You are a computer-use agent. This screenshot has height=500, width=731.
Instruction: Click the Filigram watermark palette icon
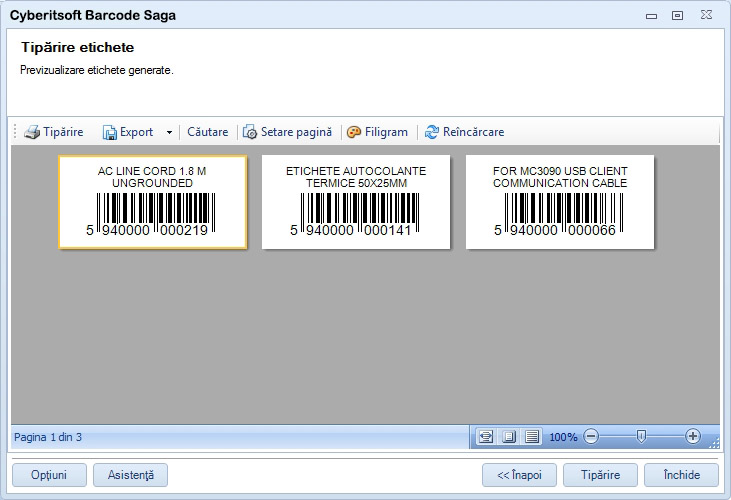(x=354, y=132)
